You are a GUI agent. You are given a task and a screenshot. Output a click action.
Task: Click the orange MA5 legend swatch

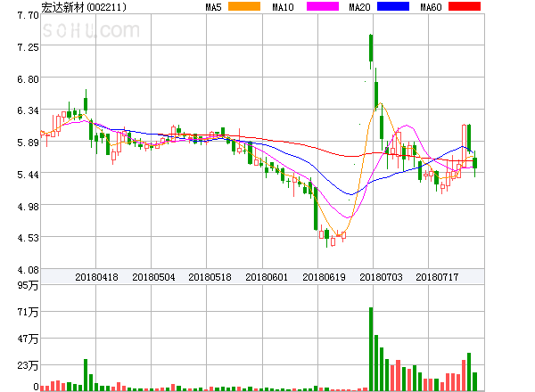point(244,6)
